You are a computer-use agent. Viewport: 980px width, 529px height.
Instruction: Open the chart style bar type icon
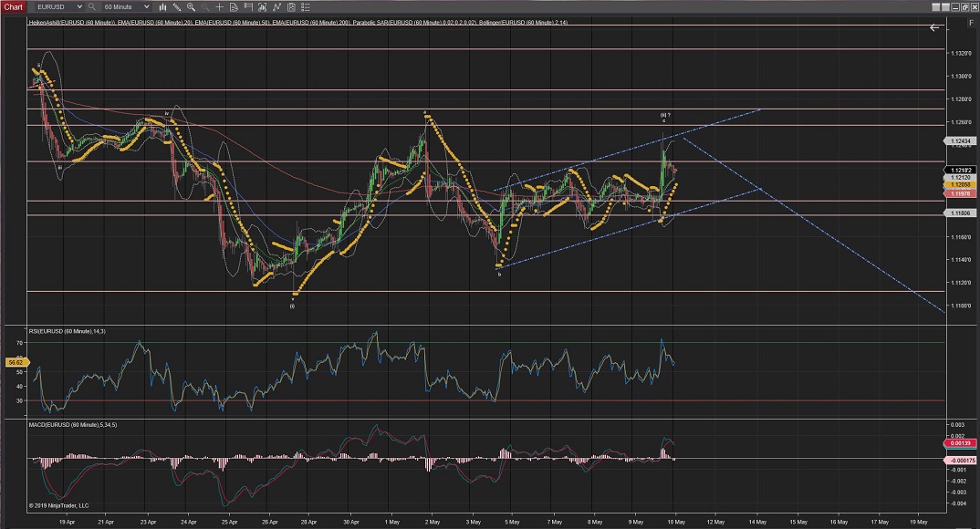coord(162,6)
